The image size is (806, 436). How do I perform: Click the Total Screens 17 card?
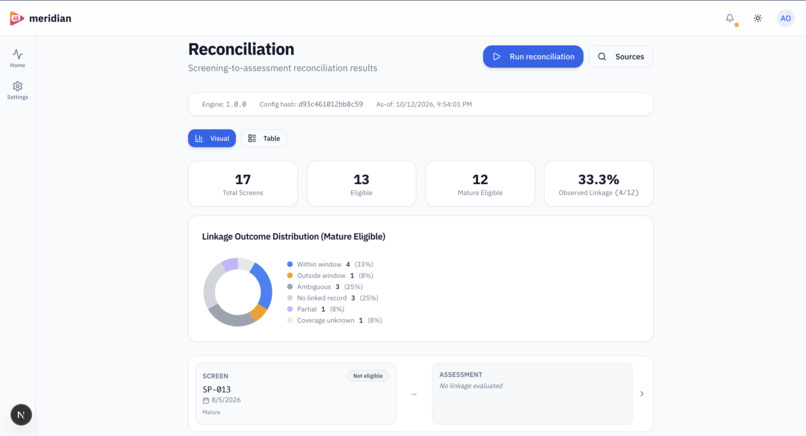243,184
